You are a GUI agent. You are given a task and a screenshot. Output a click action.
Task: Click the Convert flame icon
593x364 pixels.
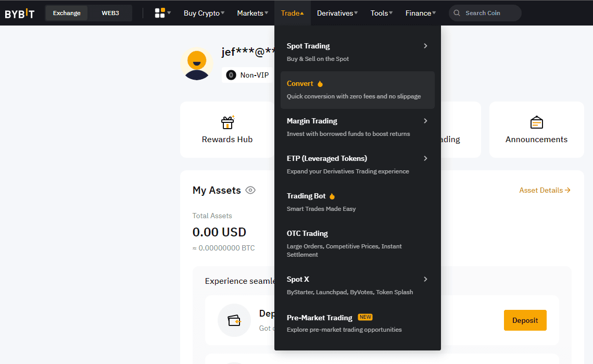pos(320,84)
